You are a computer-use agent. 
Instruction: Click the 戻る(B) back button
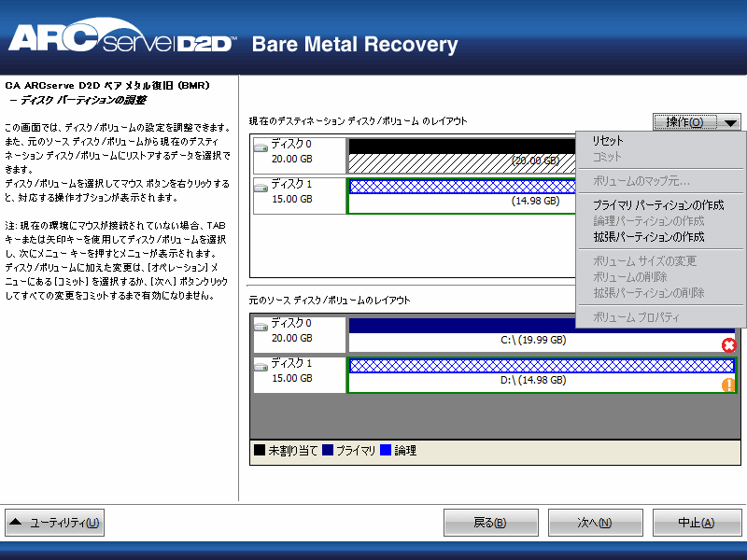pyautogui.click(x=491, y=523)
